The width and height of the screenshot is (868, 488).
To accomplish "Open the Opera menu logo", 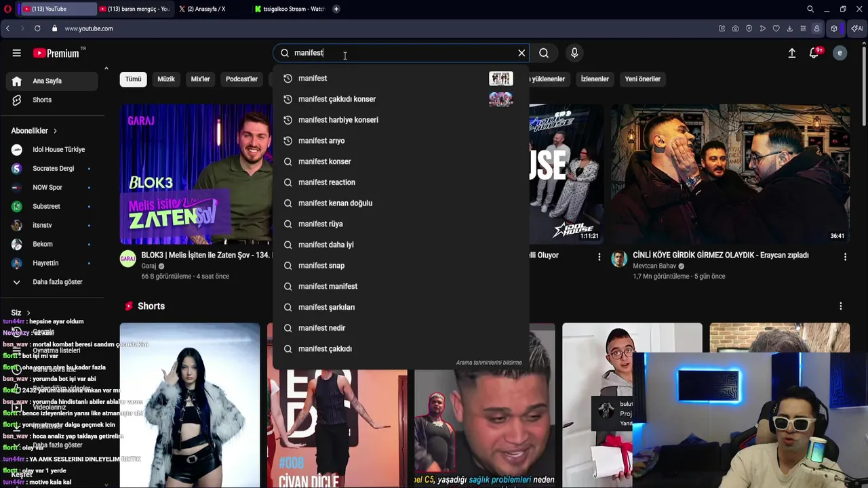I will pos(7,9).
